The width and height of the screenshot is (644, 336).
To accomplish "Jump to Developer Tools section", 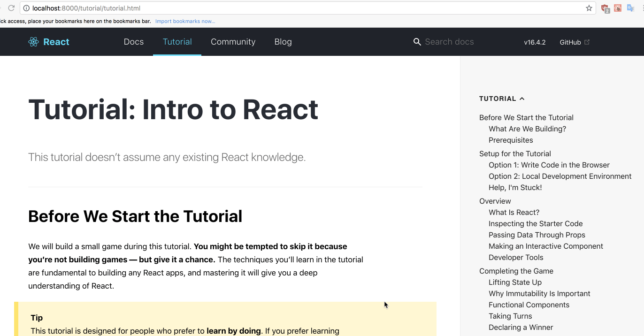I will [x=516, y=257].
